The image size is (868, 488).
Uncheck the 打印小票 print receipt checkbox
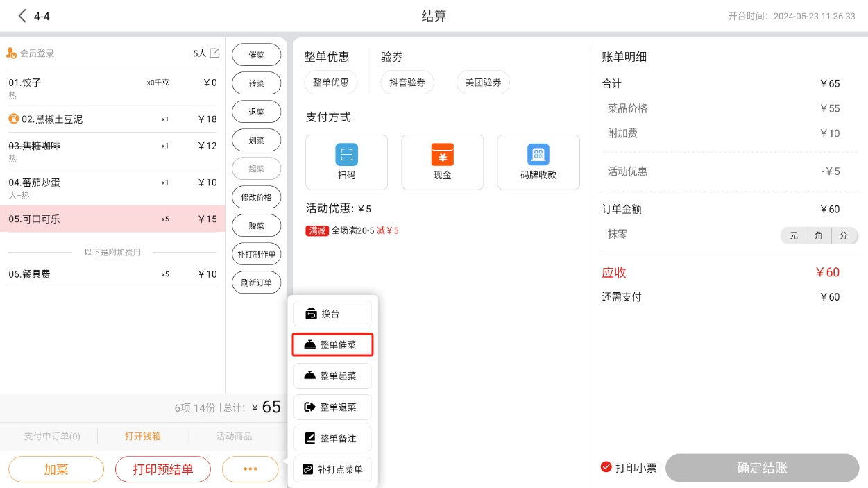(x=606, y=467)
